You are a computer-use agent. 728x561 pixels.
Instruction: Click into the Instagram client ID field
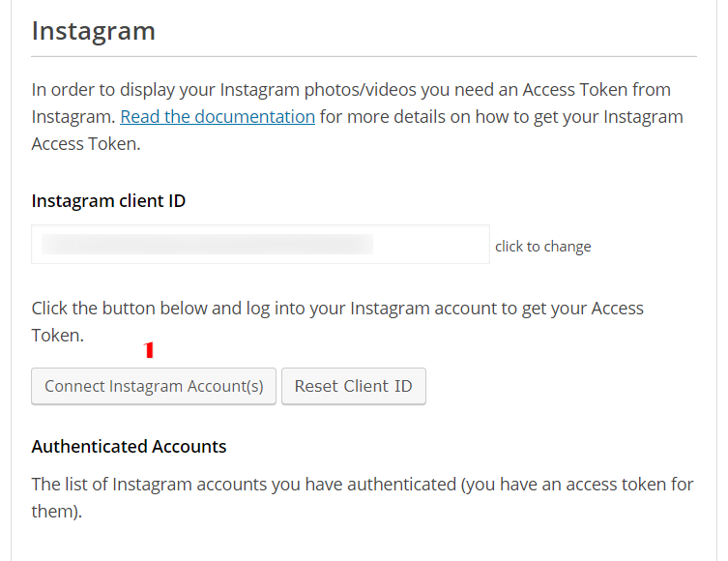coord(260,245)
